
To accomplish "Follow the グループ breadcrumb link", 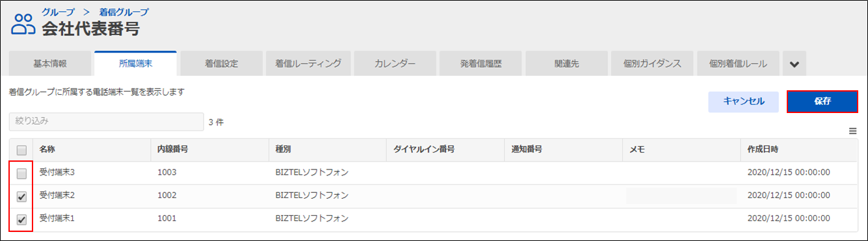I will pyautogui.click(x=58, y=12).
